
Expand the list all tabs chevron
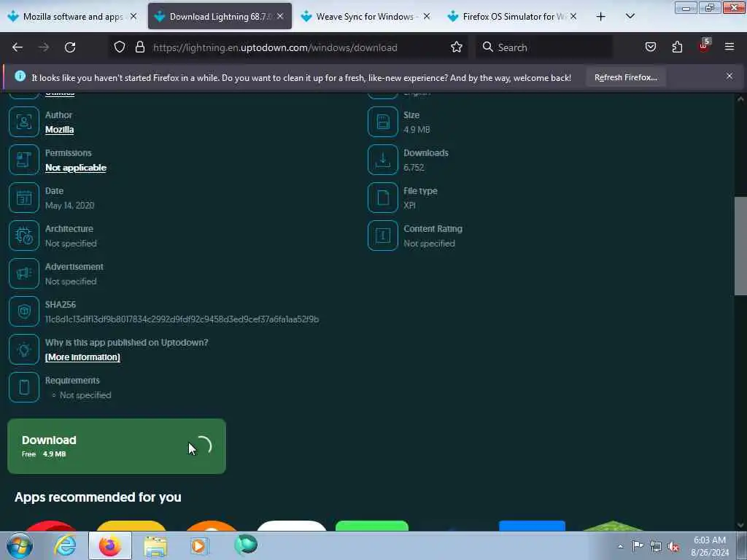click(x=630, y=17)
